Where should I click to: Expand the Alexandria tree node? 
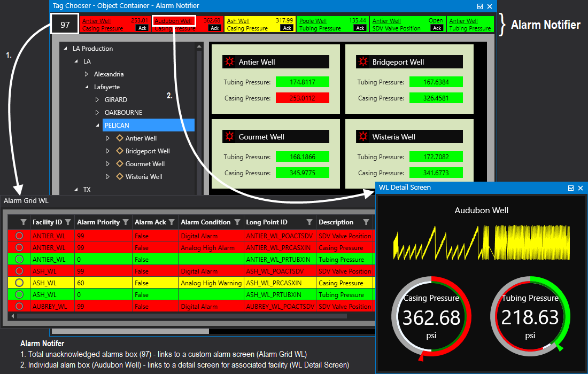pos(87,74)
